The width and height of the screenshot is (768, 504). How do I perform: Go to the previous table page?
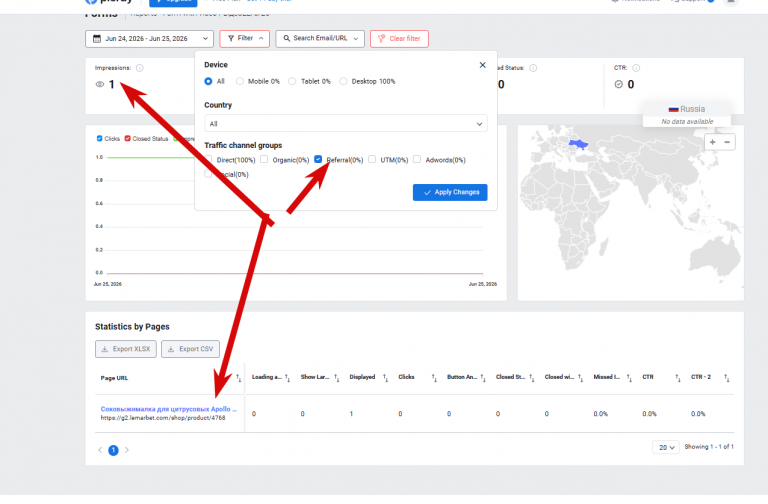pos(100,450)
